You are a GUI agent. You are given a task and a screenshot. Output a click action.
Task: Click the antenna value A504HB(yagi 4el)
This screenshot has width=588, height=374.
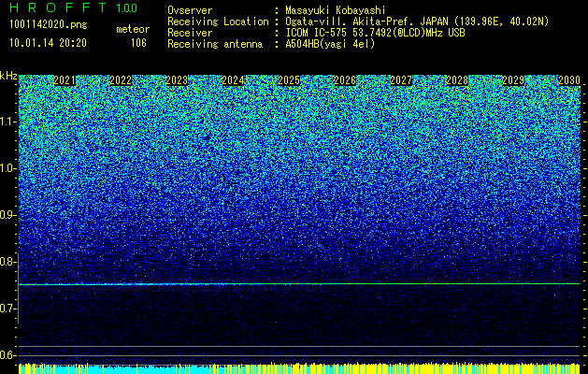click(x=330, y=44)
